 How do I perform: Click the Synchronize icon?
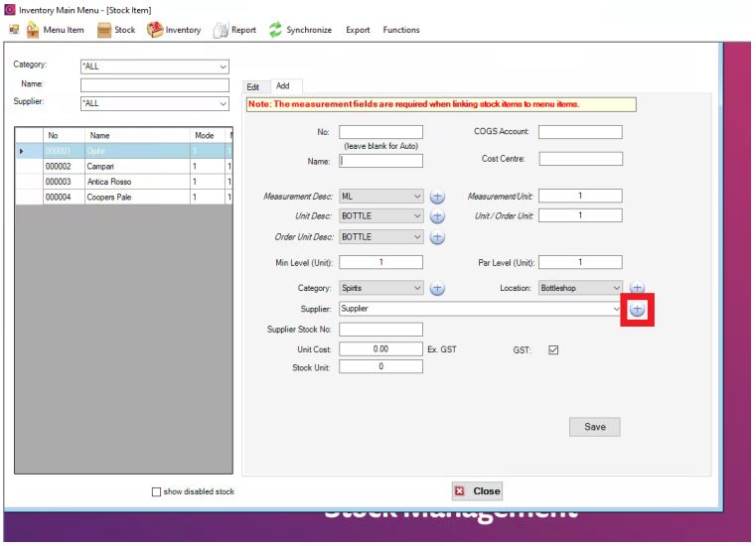tap(274, 30)
